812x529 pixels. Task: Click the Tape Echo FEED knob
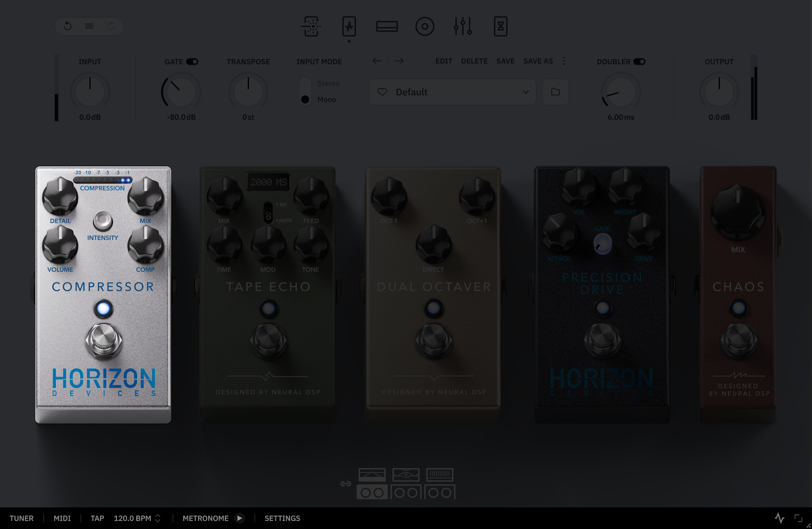[311, 196]
